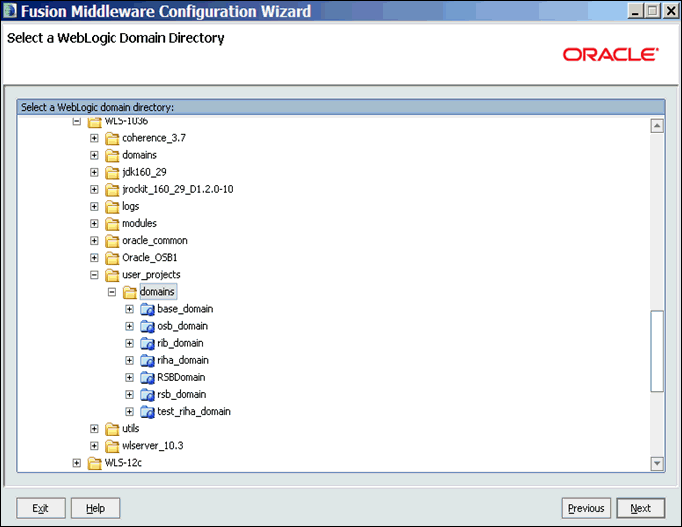The image size is (682, 527).
Task: Select the RSBDomain label
Action: click(x=181, y=377)
